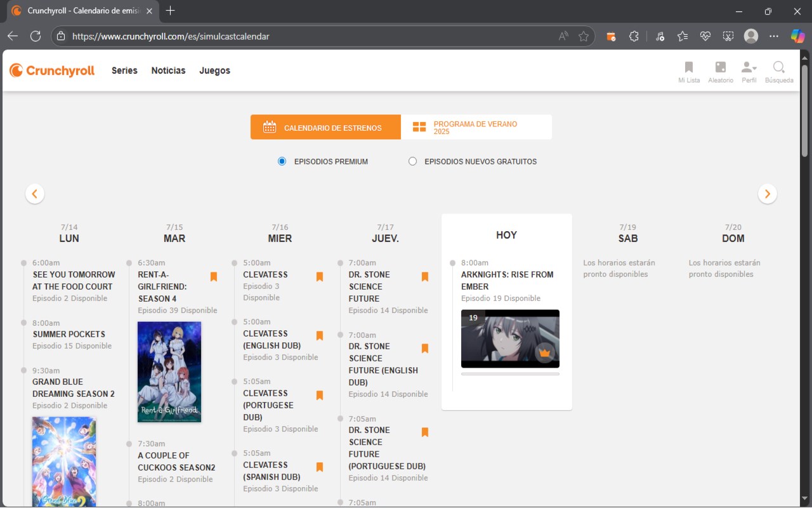Open the Búsqueda search icon
812x508 pixels.
pyautogui.click(x=779, y=72)
